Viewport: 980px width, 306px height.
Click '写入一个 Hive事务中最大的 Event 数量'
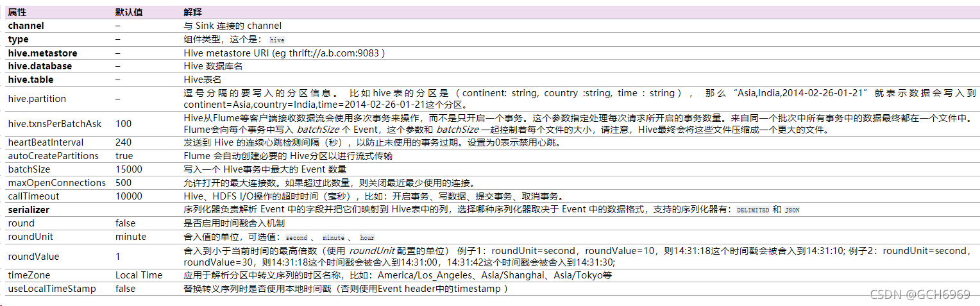click(x=265, y=169)
